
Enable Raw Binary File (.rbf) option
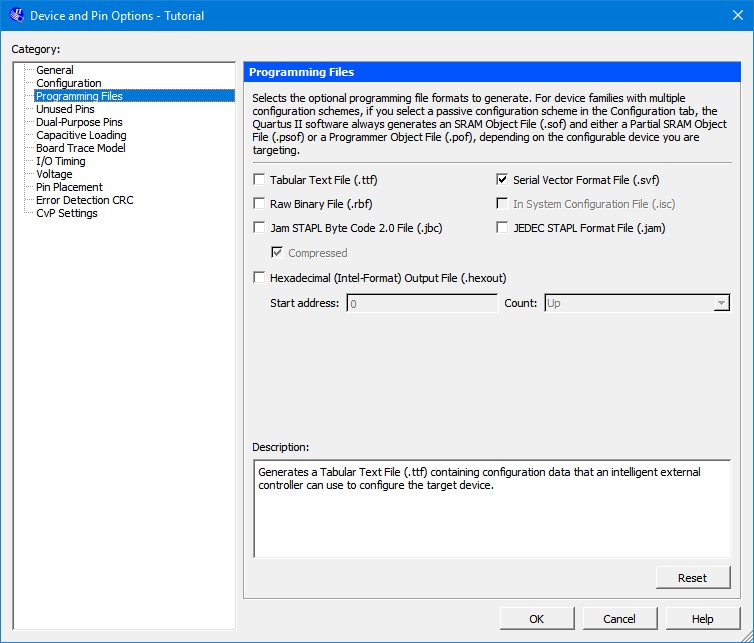tap(260, 204)
